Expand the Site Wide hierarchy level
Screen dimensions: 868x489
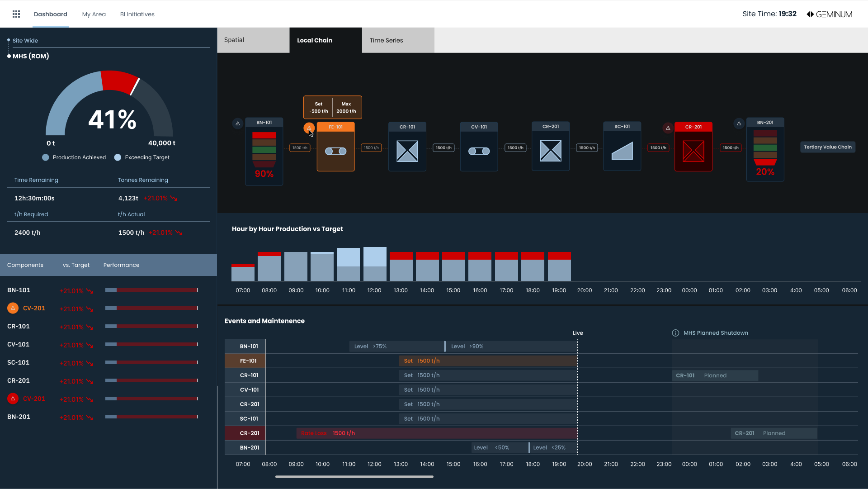(x=25, y=41)
